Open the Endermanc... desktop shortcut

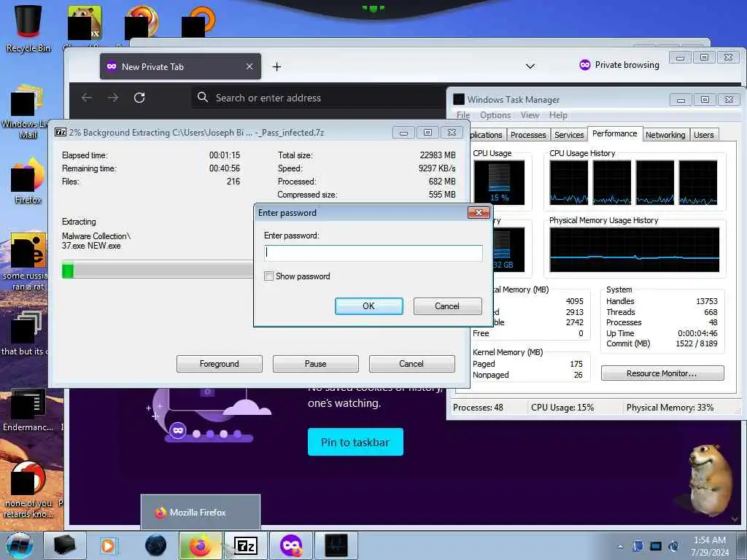[x=28, y=410]
